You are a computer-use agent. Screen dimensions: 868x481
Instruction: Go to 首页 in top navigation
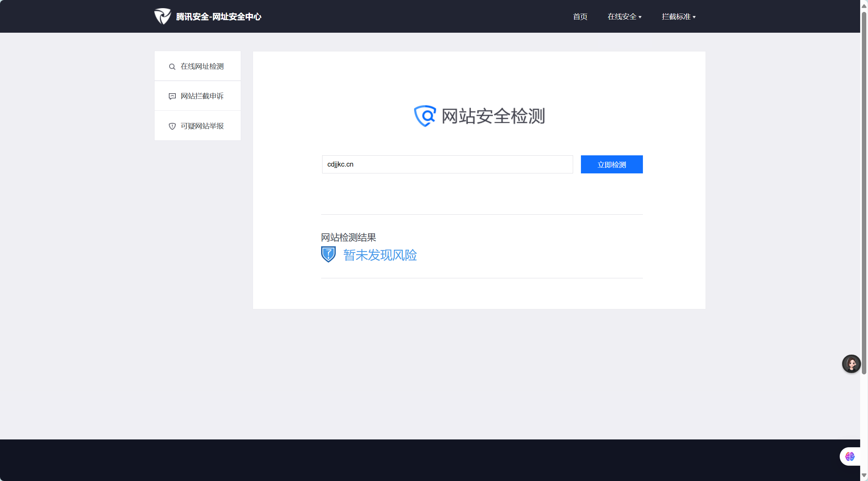(x=580, y=16)
